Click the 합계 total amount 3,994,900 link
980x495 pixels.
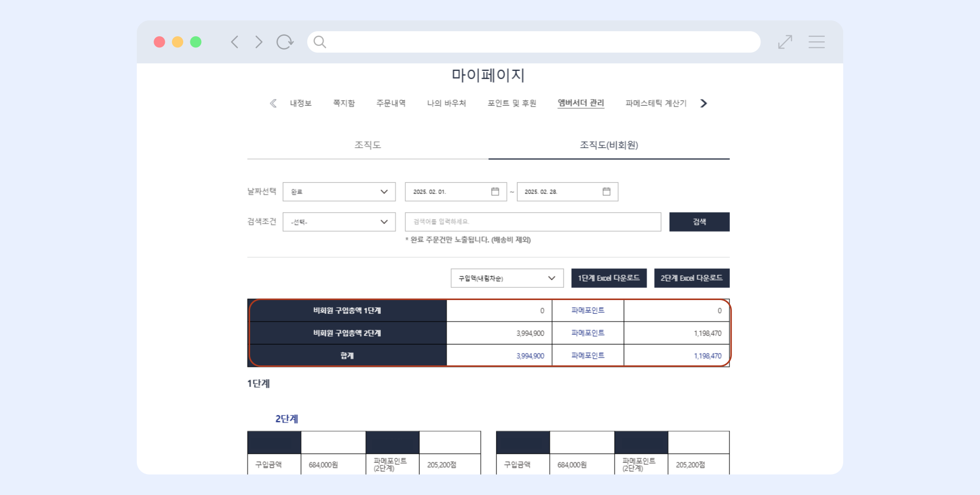[530, 356]
